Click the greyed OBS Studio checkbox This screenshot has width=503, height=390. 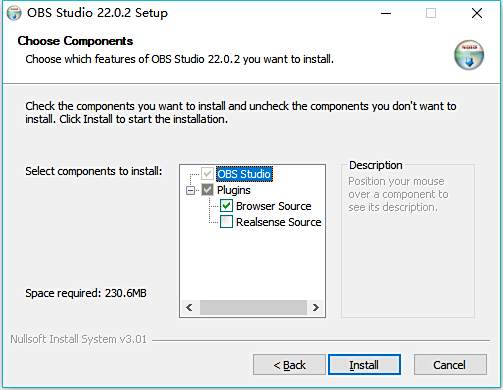(x=207, y=174)
